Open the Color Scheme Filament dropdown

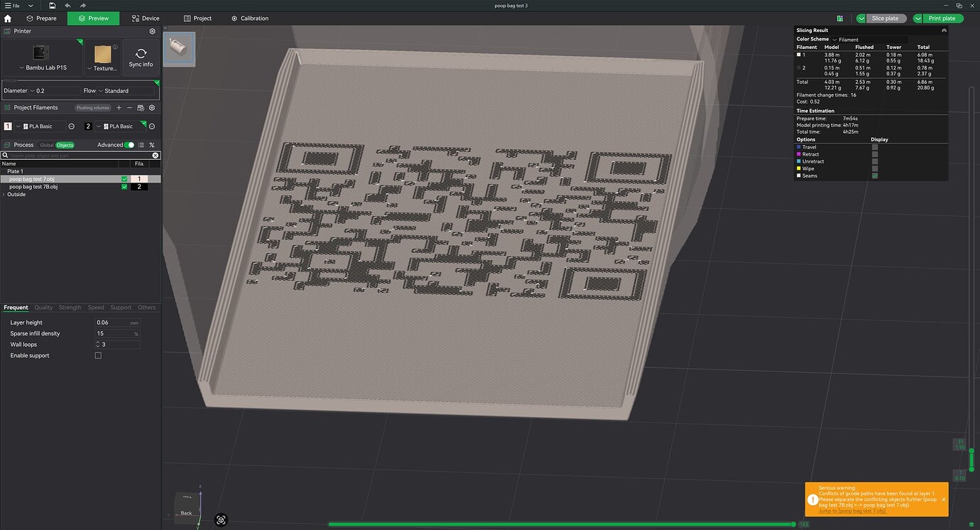869,40
